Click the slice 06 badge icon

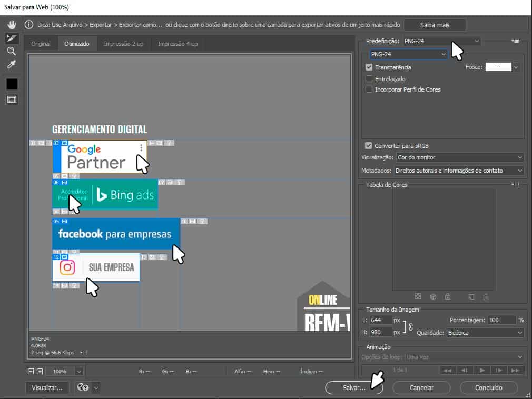point(64,182)
